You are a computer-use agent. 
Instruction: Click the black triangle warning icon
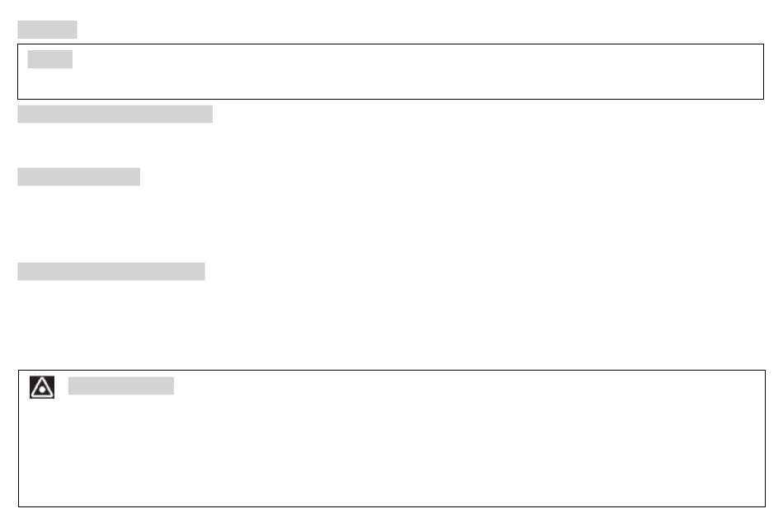[42, 387]
